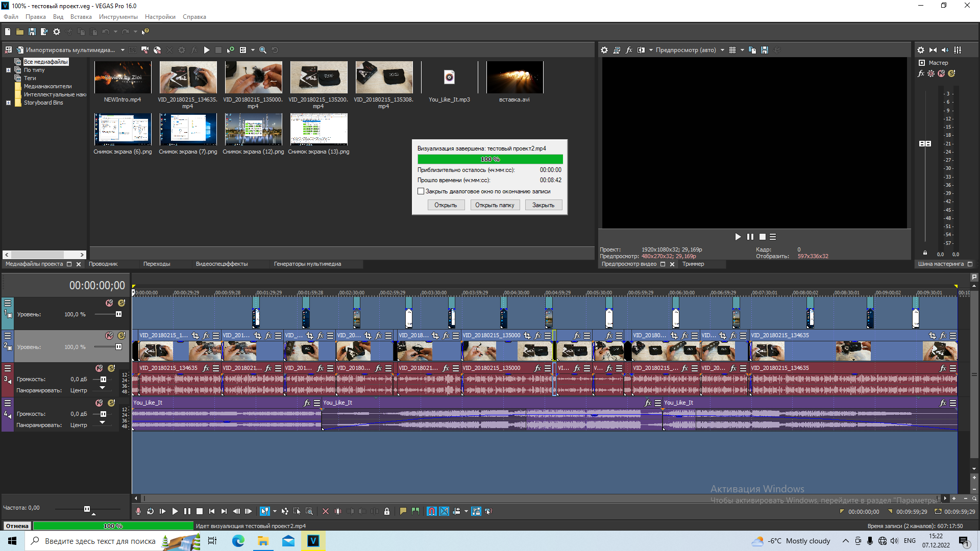980x551 pixels.
Task: Open the Предпросмотр (авто) quality dropdown
Action: (722, 50)
